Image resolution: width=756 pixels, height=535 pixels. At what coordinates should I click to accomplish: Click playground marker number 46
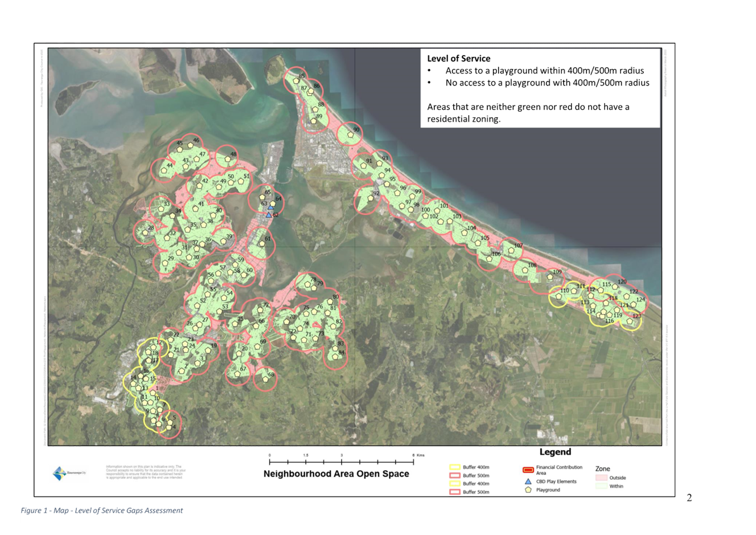(x=190, y=145)
